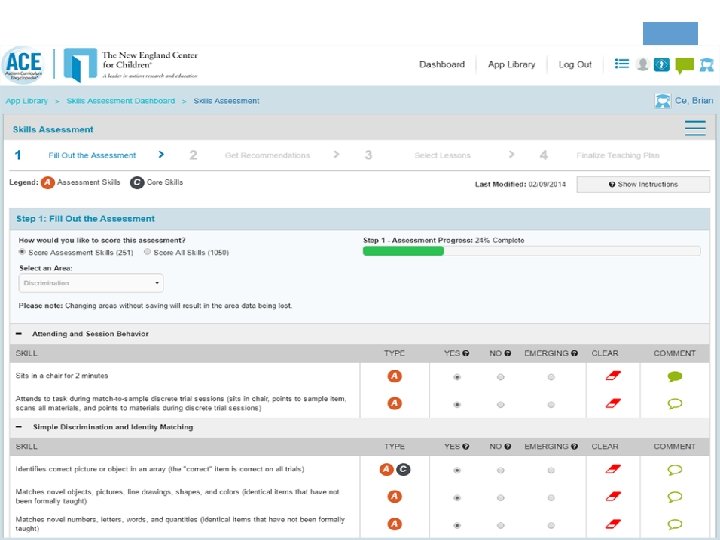Follow Skills Assessment Dashboard breadcrumb link
The width and height of the screenshot is (720, 540).
tap(120, 101)
